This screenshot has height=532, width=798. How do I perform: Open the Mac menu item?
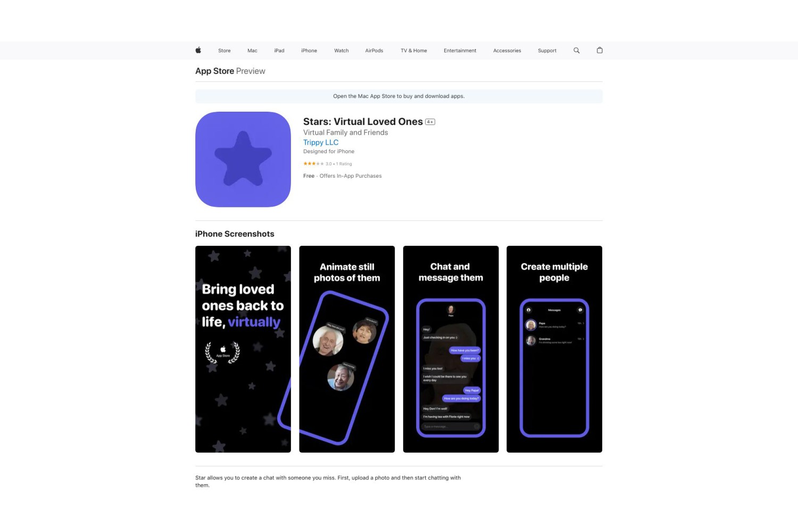[252, 51]
